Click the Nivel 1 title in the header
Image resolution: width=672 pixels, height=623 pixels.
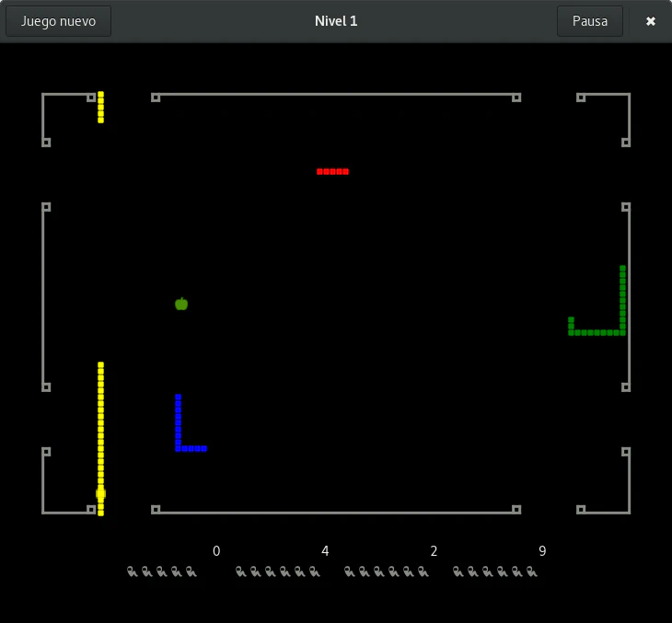[x=336, y=21]
